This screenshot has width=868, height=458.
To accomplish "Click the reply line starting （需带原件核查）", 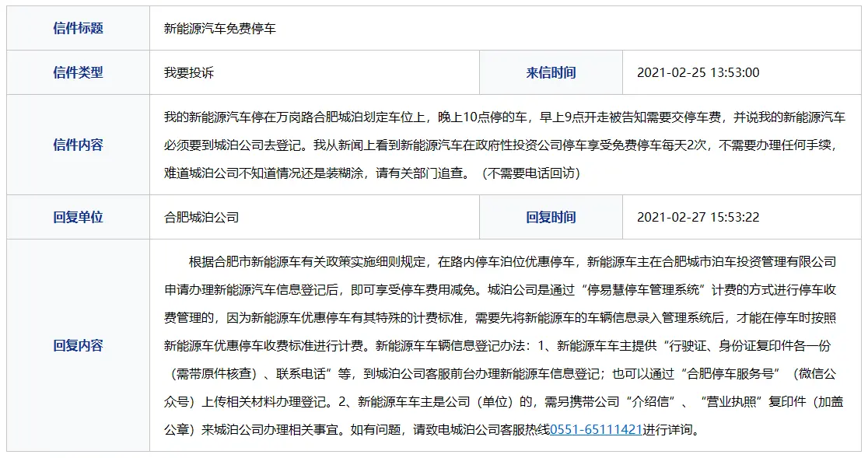I will click(x=500, y=374).
